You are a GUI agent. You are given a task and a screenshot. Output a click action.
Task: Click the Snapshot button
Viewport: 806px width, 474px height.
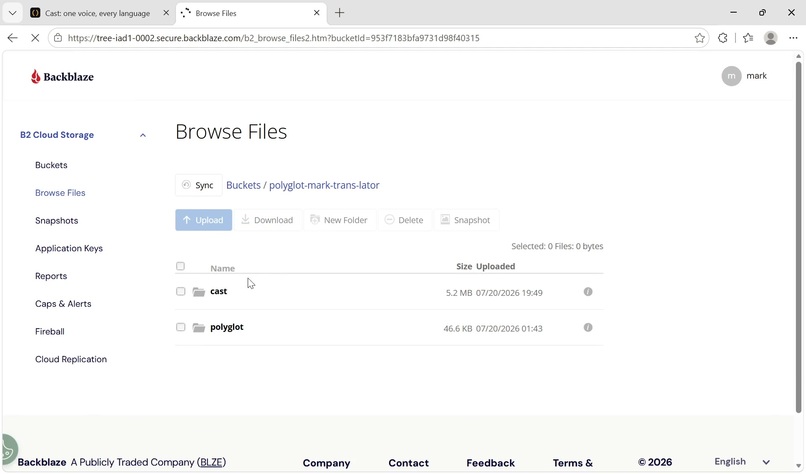(x=466, y=220)
